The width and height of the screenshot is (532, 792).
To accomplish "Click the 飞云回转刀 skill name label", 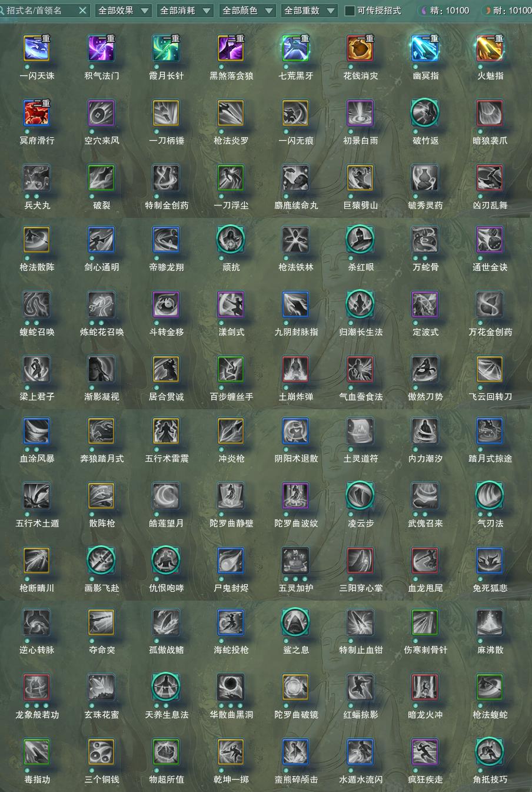I will pyautogui.click(x=490, y=397).
